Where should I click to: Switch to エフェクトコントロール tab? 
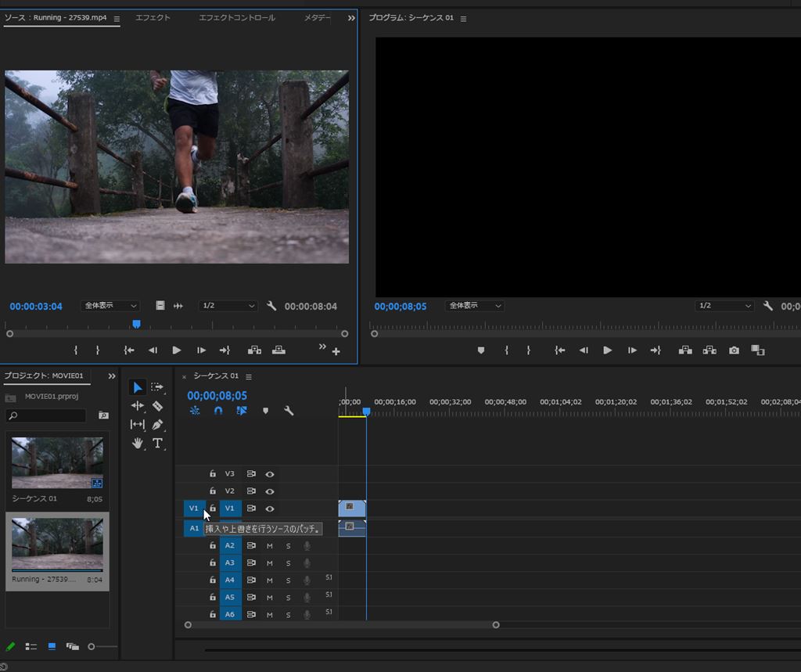[x=237, y=18]
